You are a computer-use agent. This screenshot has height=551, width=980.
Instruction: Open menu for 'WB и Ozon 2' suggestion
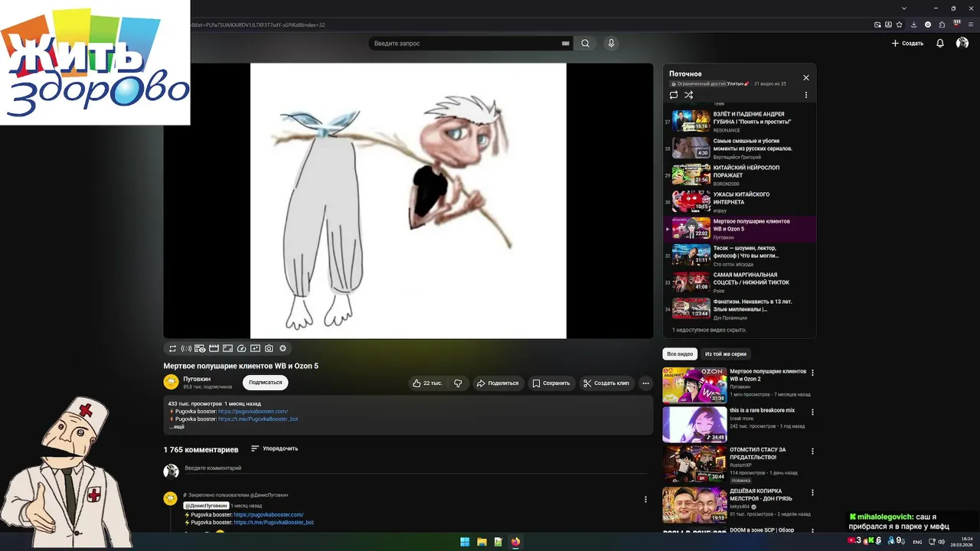tap(812, 373)
